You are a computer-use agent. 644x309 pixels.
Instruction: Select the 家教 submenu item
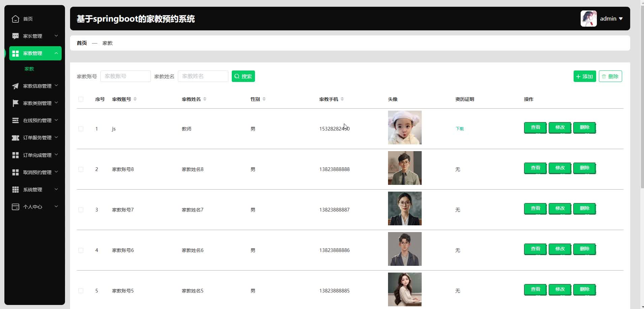[x=29, y=69]
